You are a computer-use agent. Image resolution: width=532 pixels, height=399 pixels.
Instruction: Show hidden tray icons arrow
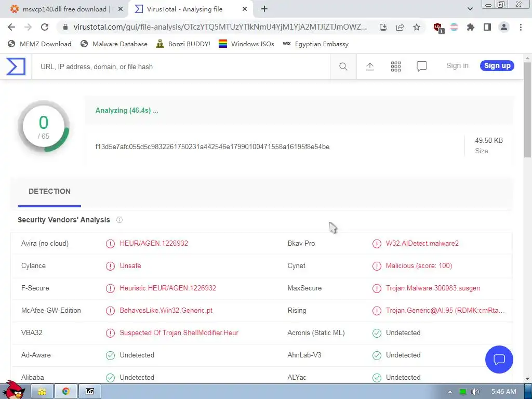(450, 392)
